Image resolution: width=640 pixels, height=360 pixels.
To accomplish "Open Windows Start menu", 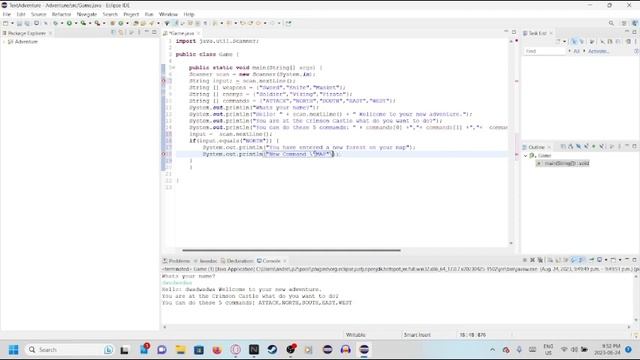I will pyautogui.click(x=13, y=349).
